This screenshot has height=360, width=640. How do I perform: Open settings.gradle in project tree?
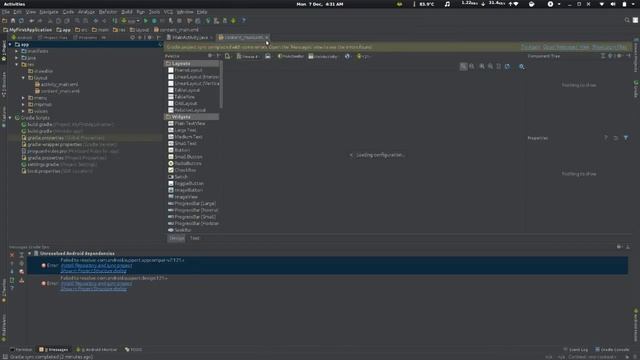pos(59,164)
